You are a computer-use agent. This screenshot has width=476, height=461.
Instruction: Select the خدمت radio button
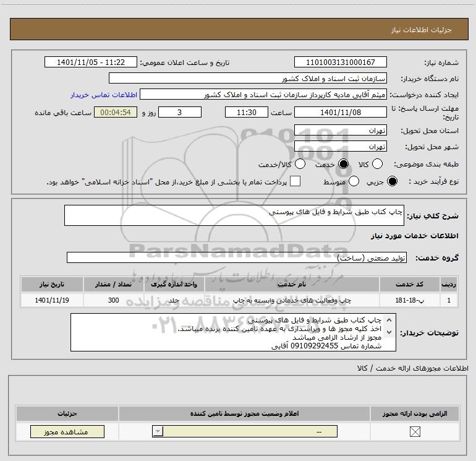click(343, 164)
